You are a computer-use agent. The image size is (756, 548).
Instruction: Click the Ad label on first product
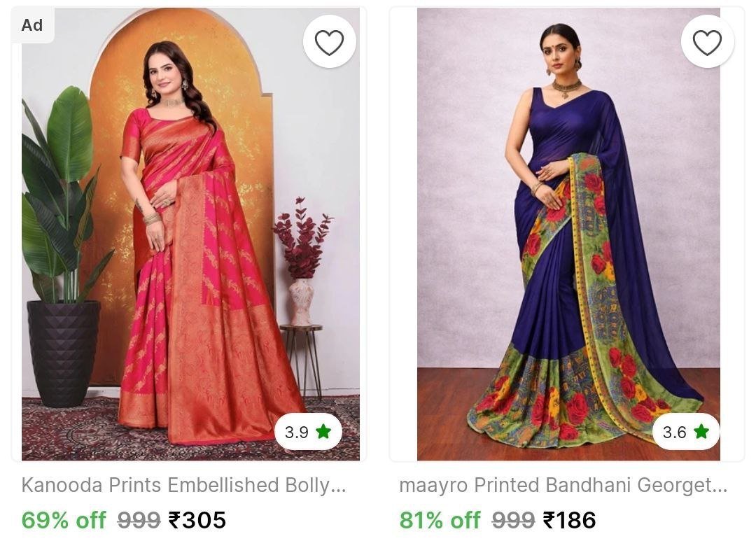click(x=32, y=25)
